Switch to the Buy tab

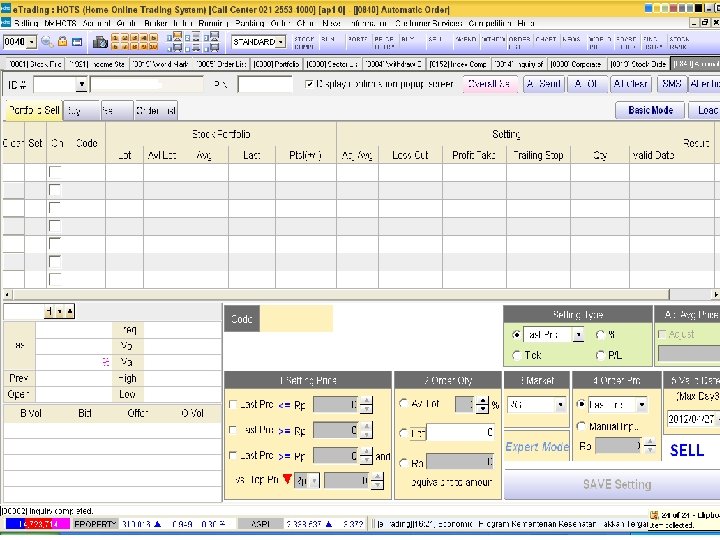point(81,111)
